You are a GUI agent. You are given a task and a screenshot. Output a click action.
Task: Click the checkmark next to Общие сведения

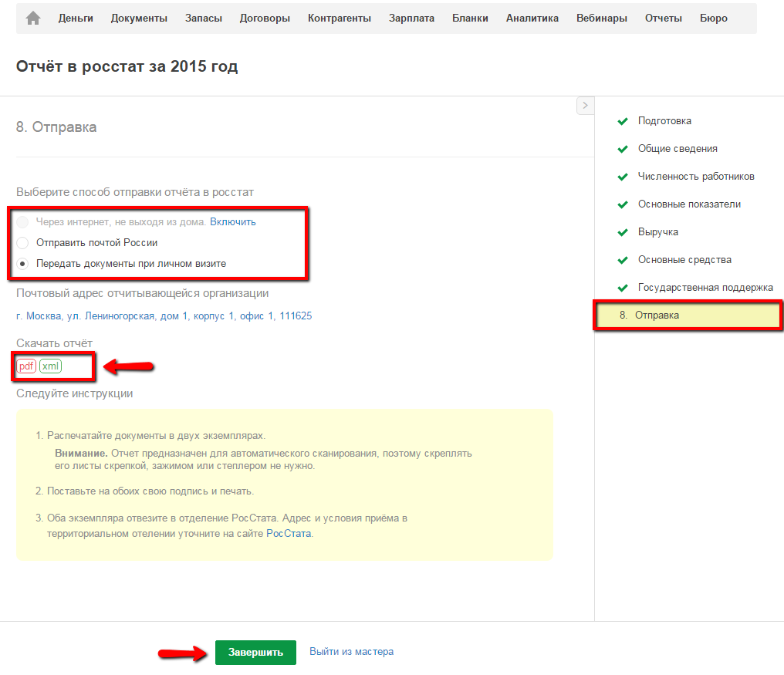[x=623, y=149]
